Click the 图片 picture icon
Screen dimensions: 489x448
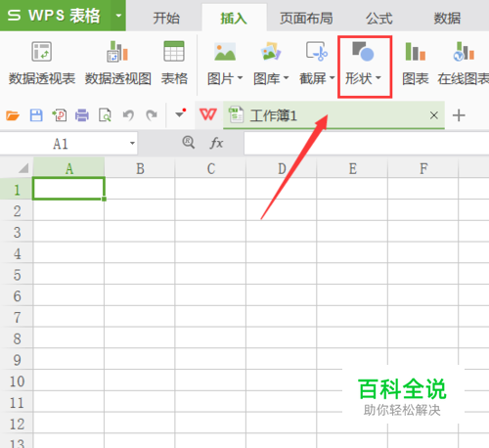(x=225, y=52)
